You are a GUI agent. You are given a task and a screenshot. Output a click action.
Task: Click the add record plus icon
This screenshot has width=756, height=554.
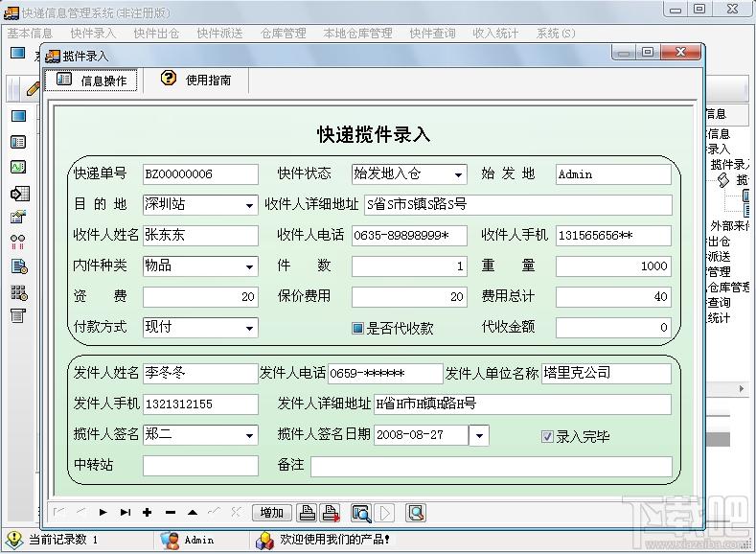147,513
